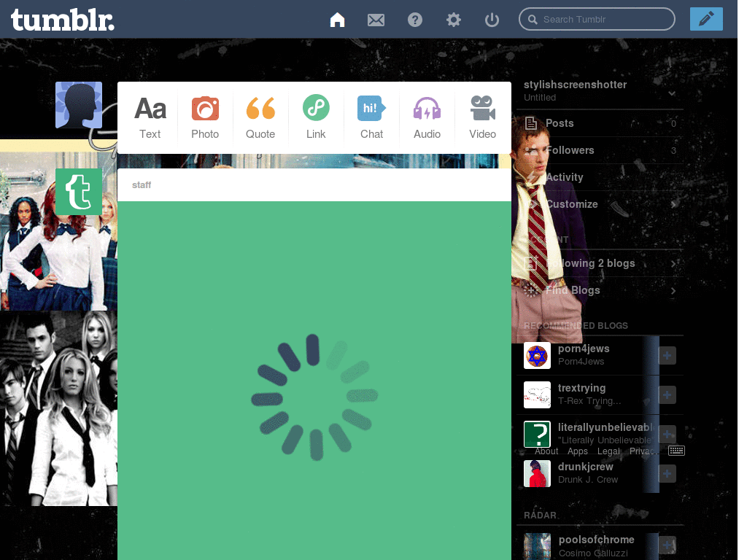Follow literallyunbelievable with plus button
Screen dimensions: 747x560
pos(667,434)
